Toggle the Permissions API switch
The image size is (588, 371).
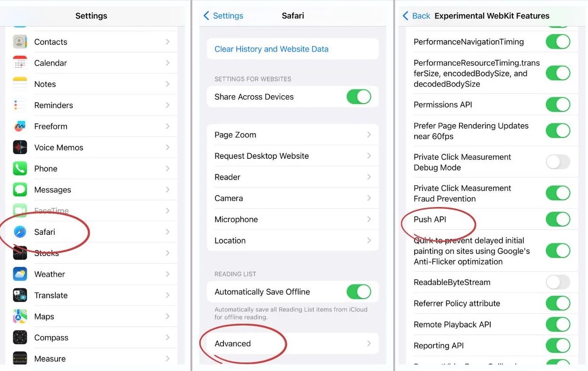(x=558, y=104)
